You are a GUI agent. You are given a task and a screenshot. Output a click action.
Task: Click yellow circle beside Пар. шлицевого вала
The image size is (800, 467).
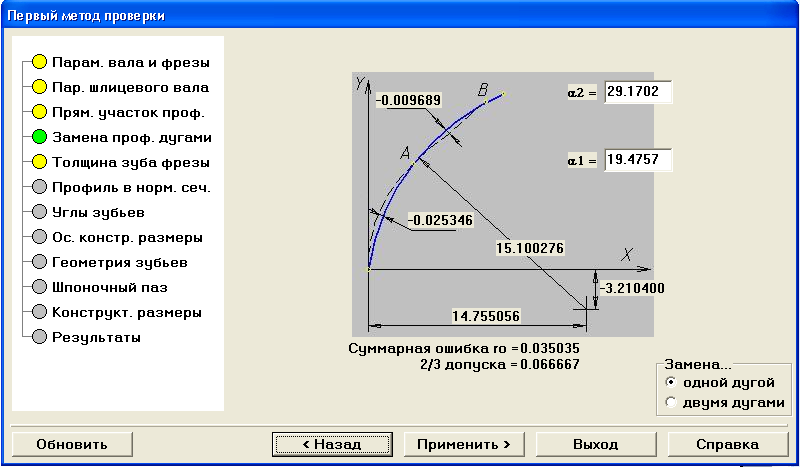39,87
